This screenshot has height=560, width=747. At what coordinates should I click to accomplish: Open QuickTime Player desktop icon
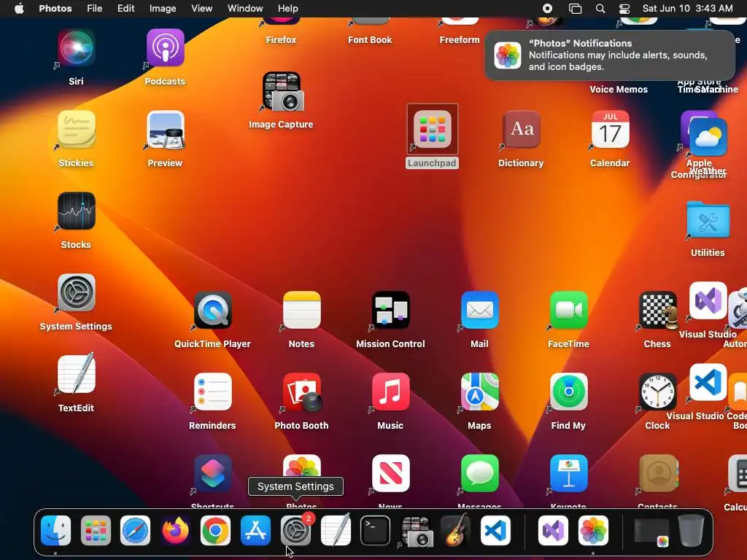212,310
